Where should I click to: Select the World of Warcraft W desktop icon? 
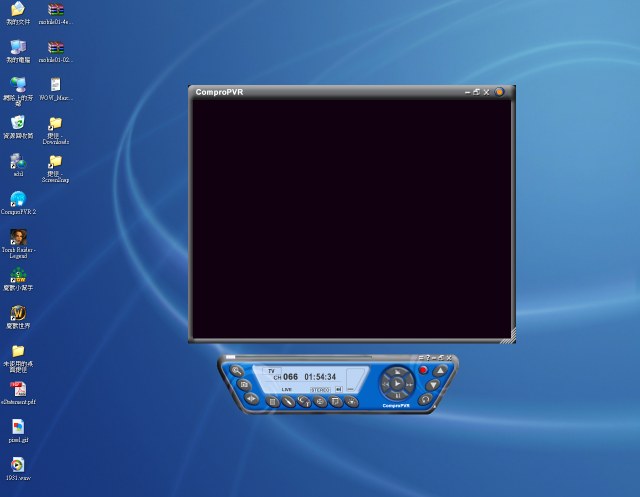[18, 317]
